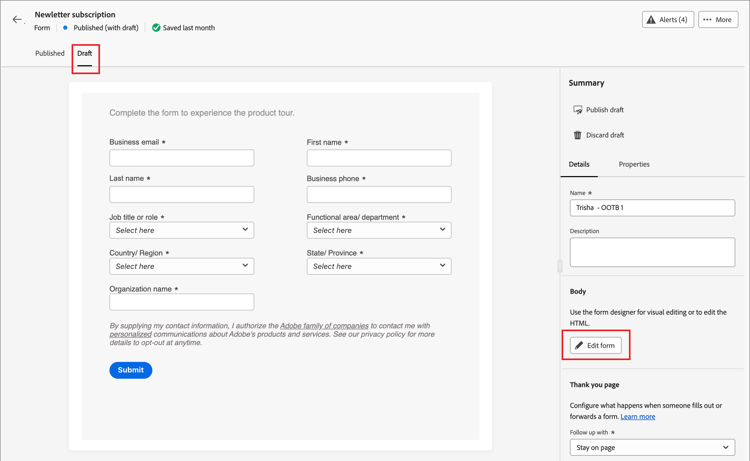Click the green Saved checkmark icon

[156, 28]
